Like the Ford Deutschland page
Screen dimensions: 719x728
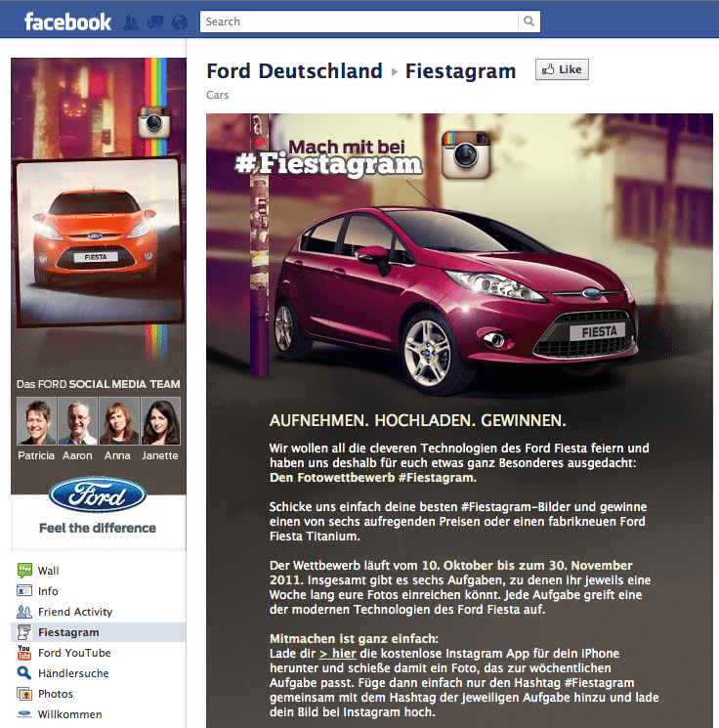562,69
